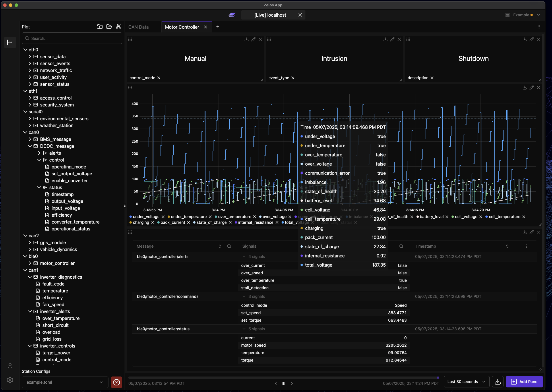Remove battery_level signal from chart legend
Viewport: 552px width, 392px height.
coord(447,217)
